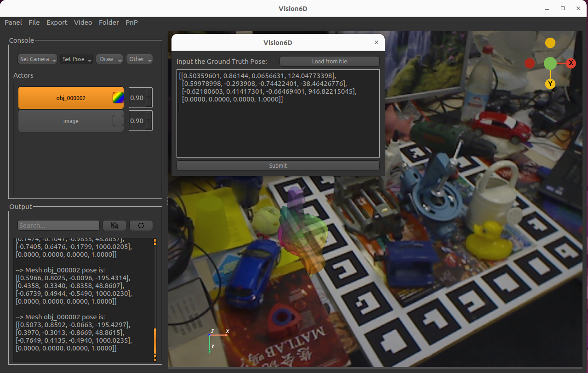This screenshot has width=588, height=373.
Task: Click the color indicator beside the image actor
Action: coord(118,120)
